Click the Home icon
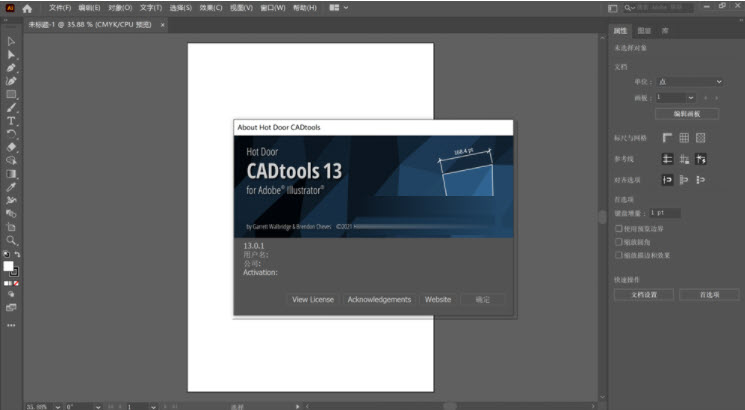 click(x=27, y=8)
